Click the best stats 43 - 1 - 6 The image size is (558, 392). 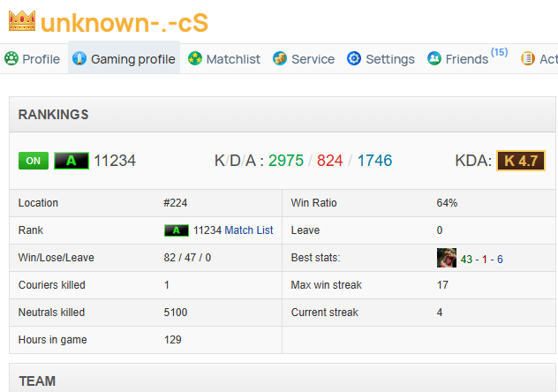[481, 260]
